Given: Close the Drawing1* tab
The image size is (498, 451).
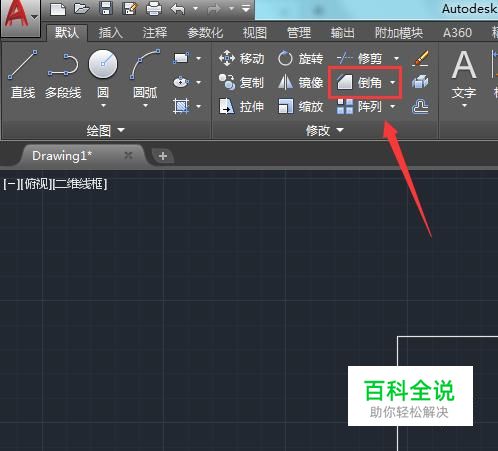Looking at the screenshot, I should 128,155.
